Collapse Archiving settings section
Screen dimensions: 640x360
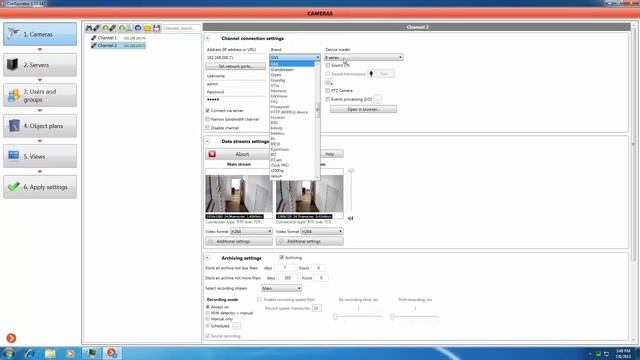[x=207, y=258]
